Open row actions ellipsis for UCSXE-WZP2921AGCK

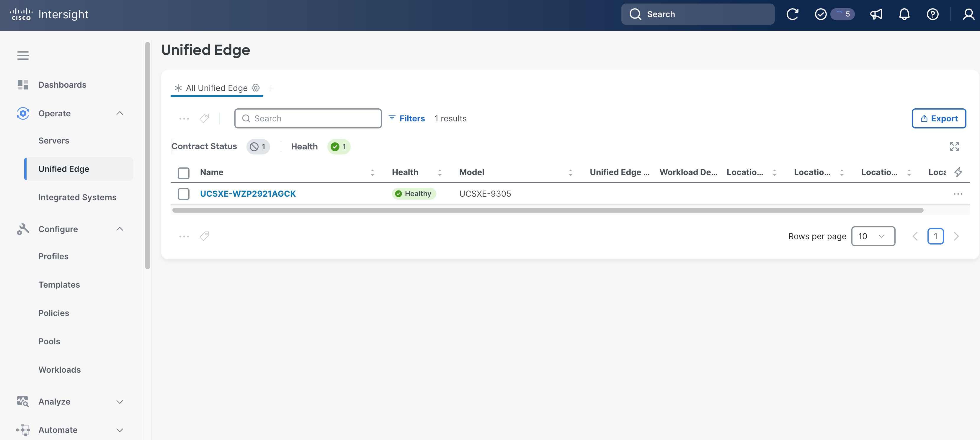click(958, 194)
